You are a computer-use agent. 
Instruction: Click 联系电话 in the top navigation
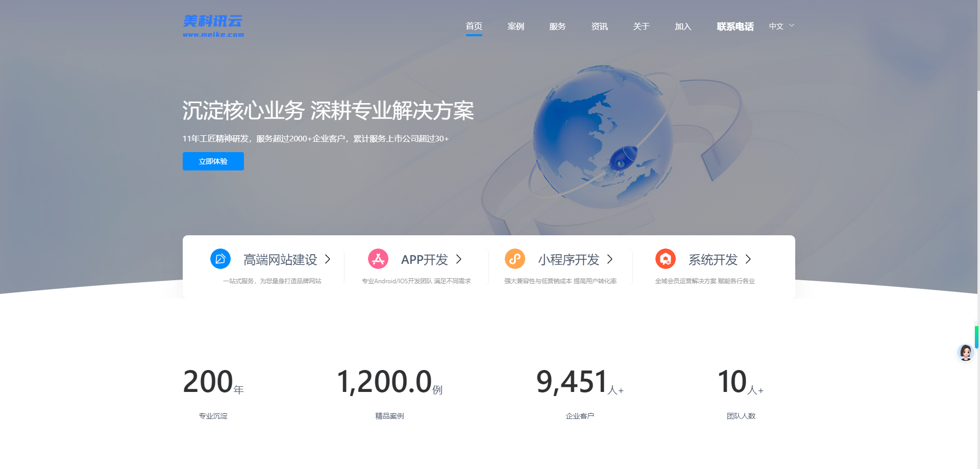point(735,26)
